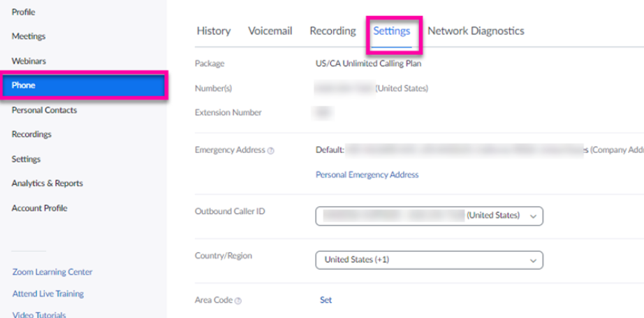Switch to the History tab
Screen dimensions: 644x318
tap(213, 31)
